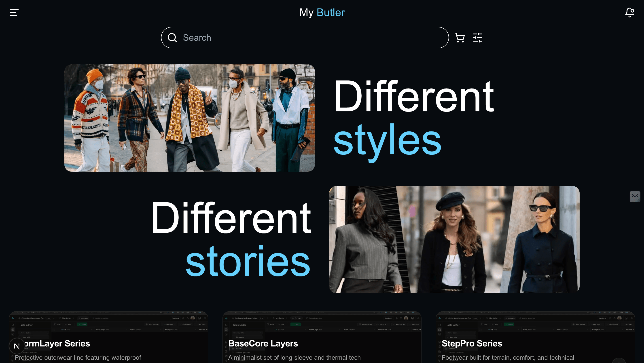The width and height of the screenshot is (644, 363).
Task: Click the Protective outerwear description text
Action: coord(78,357)
